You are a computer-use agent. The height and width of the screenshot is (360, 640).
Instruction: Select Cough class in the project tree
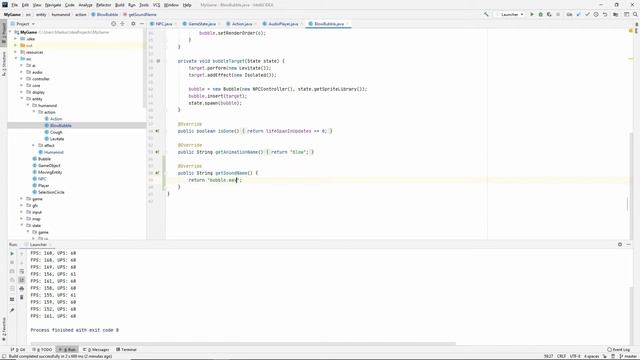point(56,132)
